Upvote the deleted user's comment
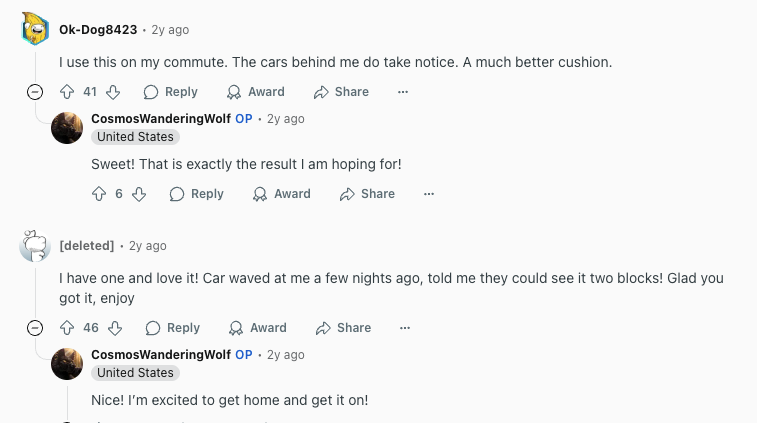757x423 pixels. [68, 328]
